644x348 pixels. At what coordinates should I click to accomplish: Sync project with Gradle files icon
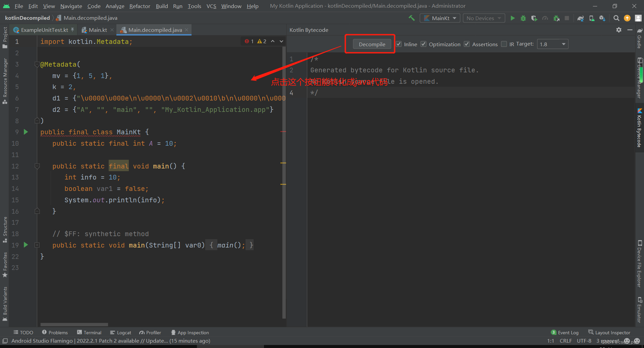point(581,18)
